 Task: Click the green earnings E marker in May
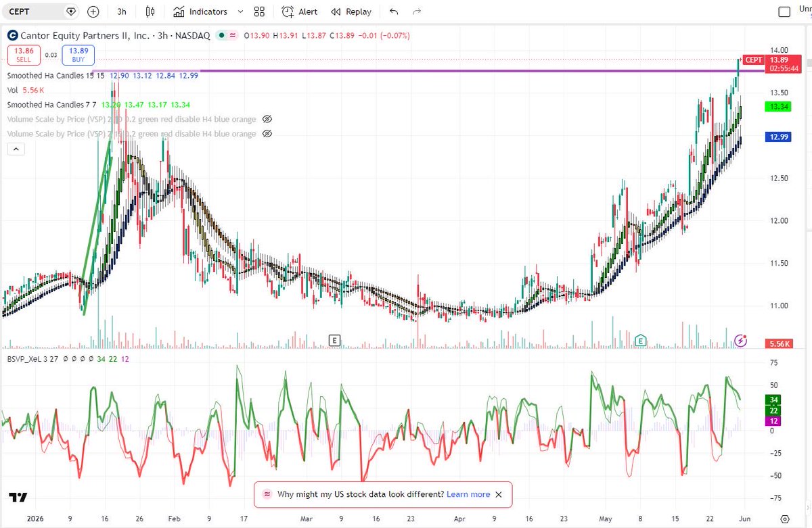pos(639,340)
